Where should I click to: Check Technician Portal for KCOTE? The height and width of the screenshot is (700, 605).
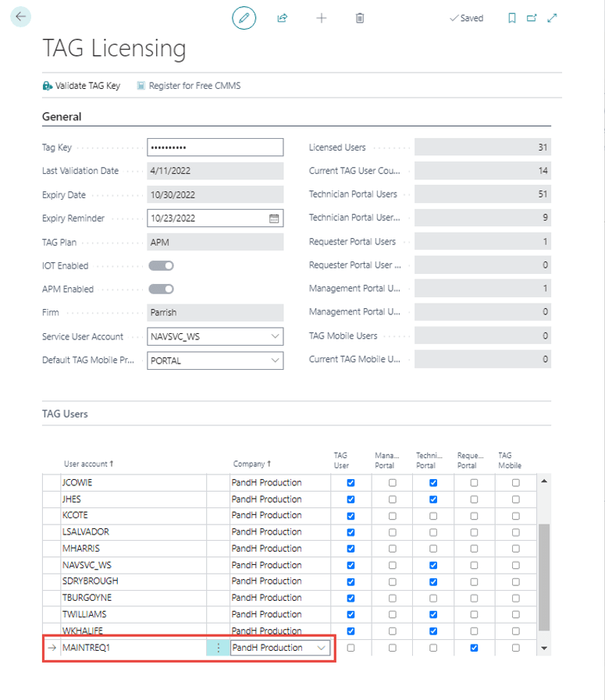tap(433, 516)
